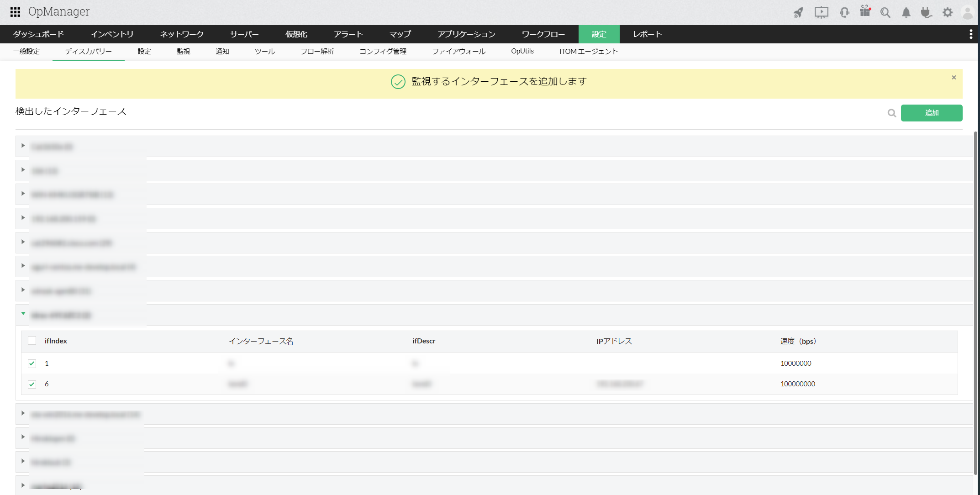This screenshot has width=980, height=495.
Task: Dismiss the yellow notification banner
Action: (954, 78)
